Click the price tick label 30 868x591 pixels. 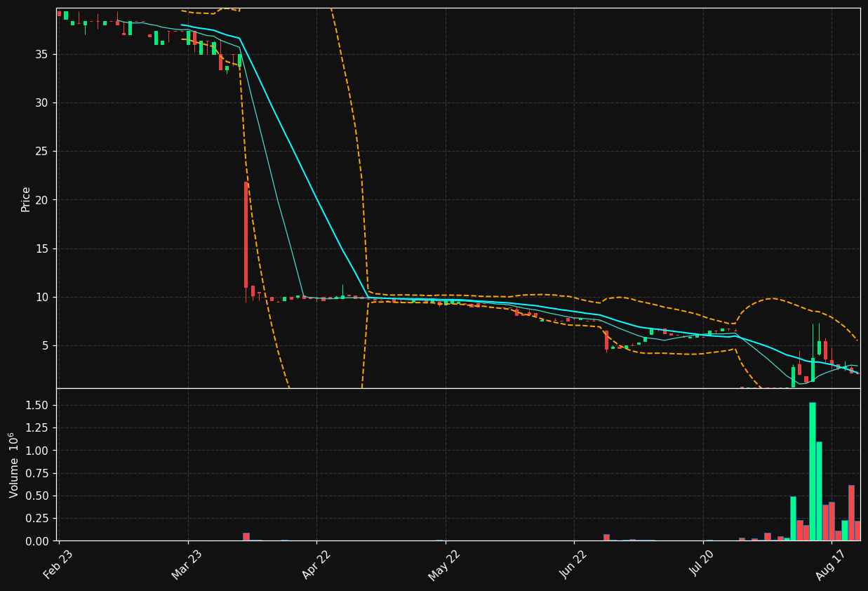click(x=41, y=102)
